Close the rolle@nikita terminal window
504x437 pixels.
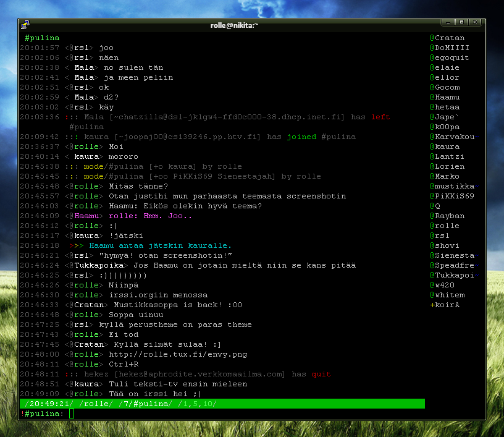[474, 22]
